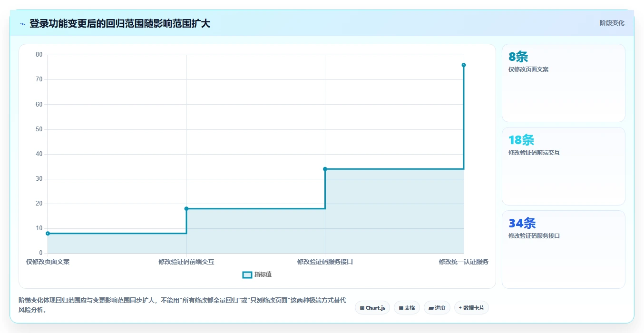
Task: Click the 34条 value card
Action: [x=564, y=249]
